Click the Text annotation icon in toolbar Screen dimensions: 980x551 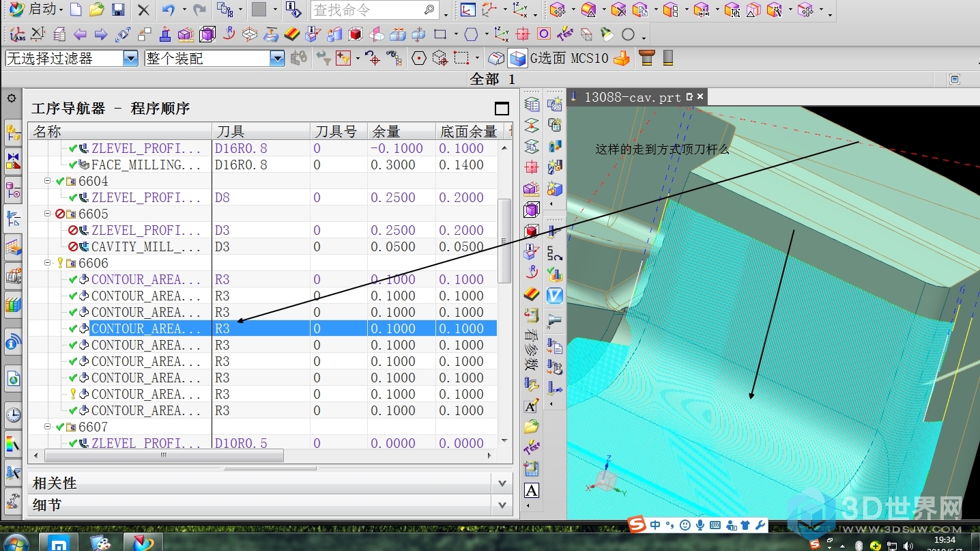click(565, 34)
